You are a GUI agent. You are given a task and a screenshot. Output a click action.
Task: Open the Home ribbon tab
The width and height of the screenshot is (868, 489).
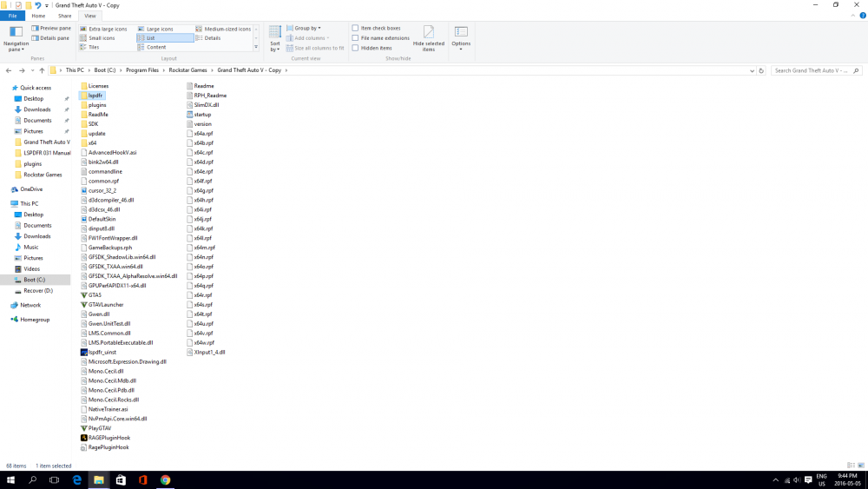coord(38,16)
